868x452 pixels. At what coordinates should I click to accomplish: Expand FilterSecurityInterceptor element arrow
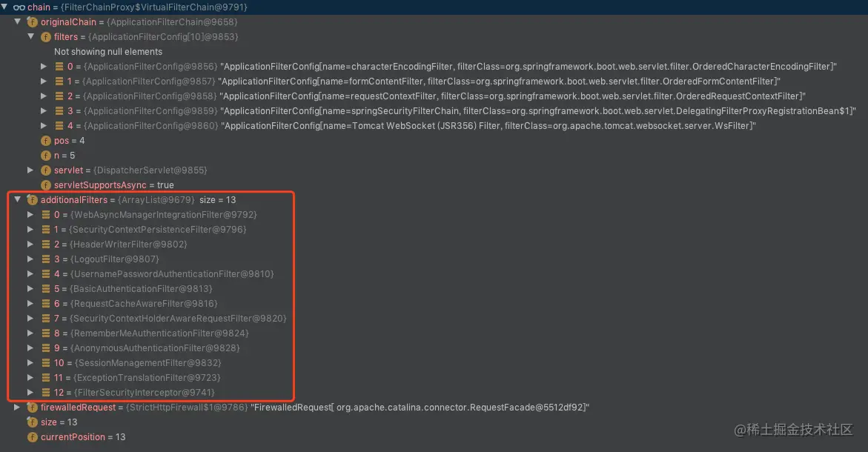click(x=31, y=392)
